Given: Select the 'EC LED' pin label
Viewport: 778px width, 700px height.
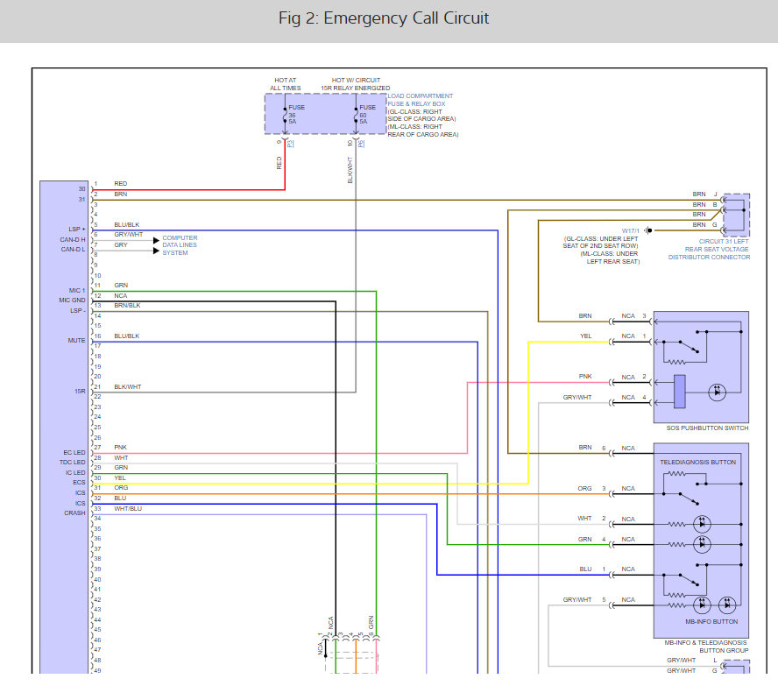Looking at the screenshot, I should tap(74, 452).
